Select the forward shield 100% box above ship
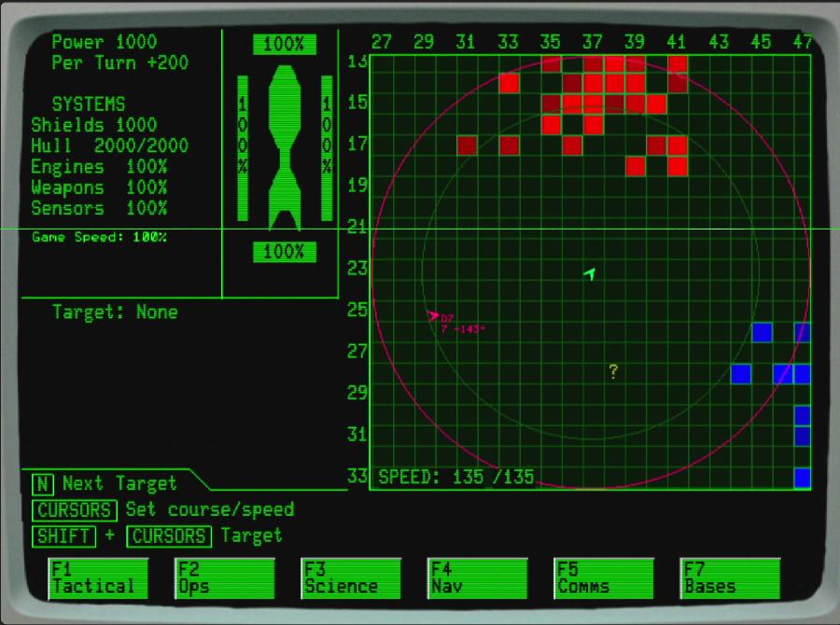 point(285,45)
